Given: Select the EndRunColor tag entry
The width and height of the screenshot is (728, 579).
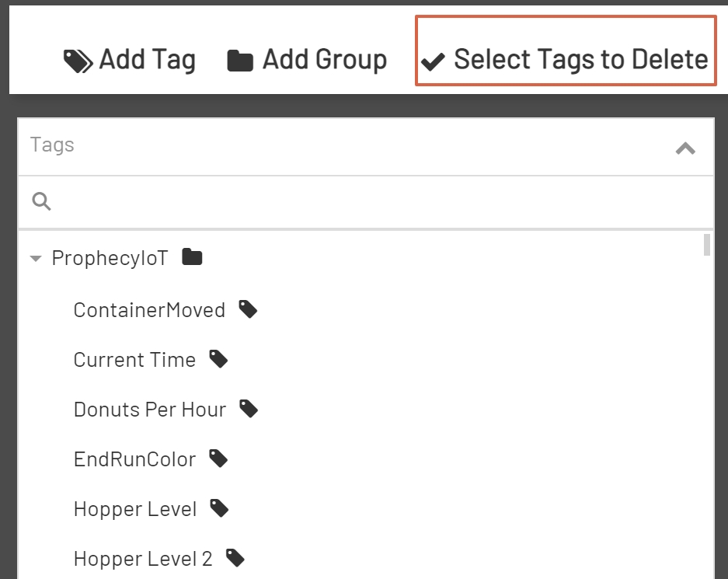Looking at the screenshot, I should click(134, 458).
